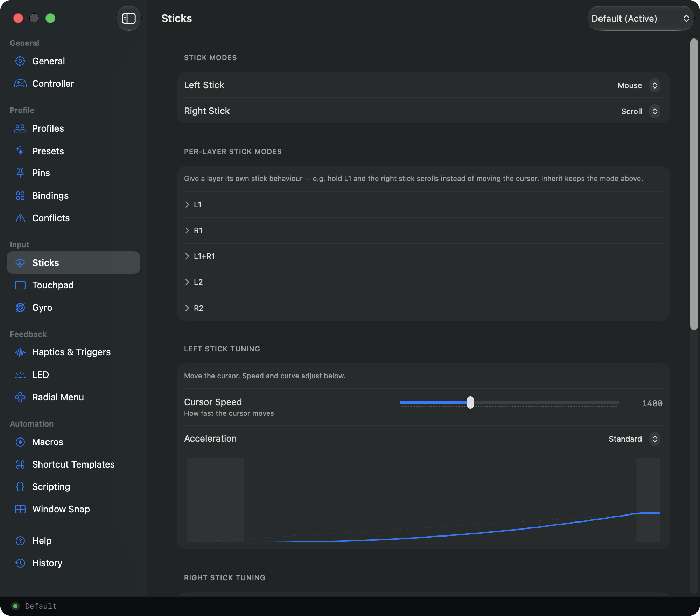The width and height of the screenshot is (700, 616).
Task: Click the PER-LAYER STICK MODES heading
Action: coord(233,152)
